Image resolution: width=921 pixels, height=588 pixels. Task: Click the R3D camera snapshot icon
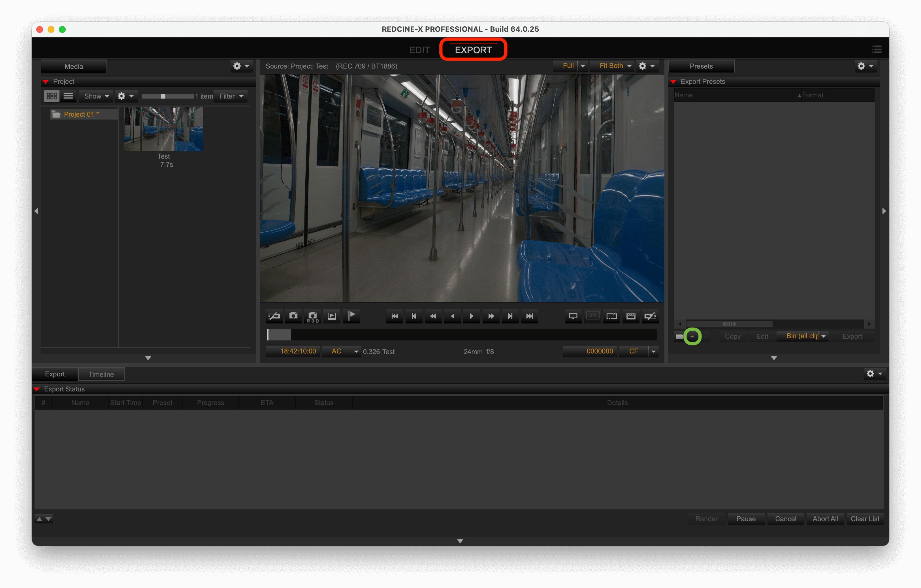pyautogui.click(x=312, y=316)
